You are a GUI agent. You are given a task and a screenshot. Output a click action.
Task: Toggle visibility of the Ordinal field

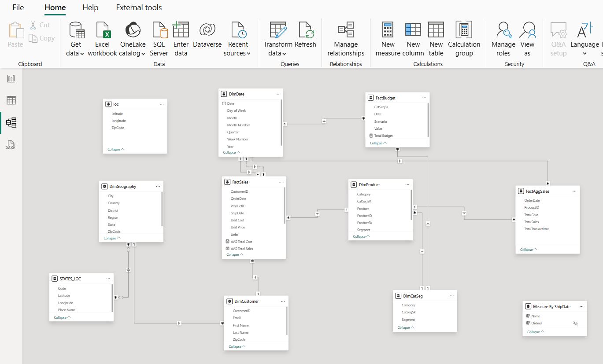575,323
